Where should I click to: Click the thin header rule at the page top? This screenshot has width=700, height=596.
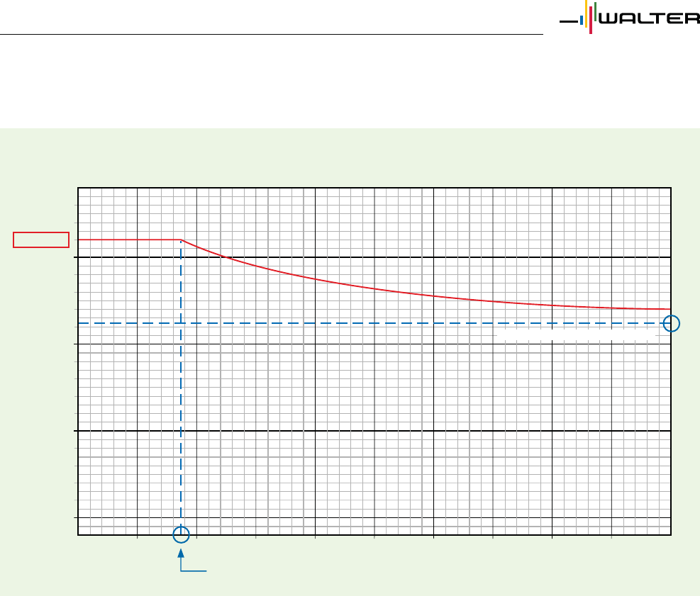(x=270, y=34)
